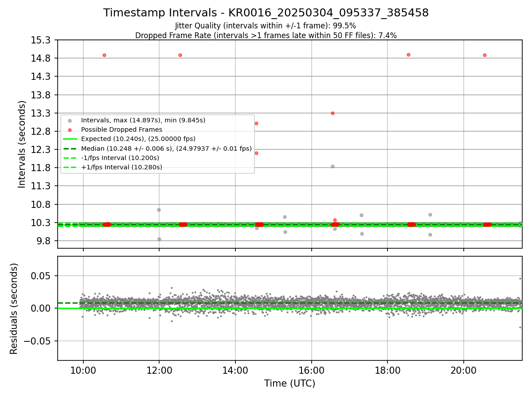
Task: Click the gray 11.8 s point near 16:30
Action: tap(332, 166)
